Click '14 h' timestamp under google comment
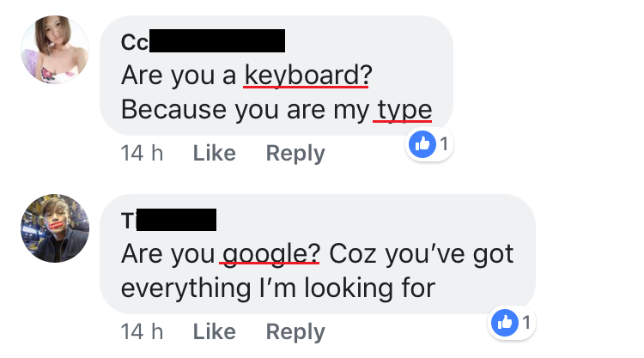644x358 pixels. [x=142, y=331]
